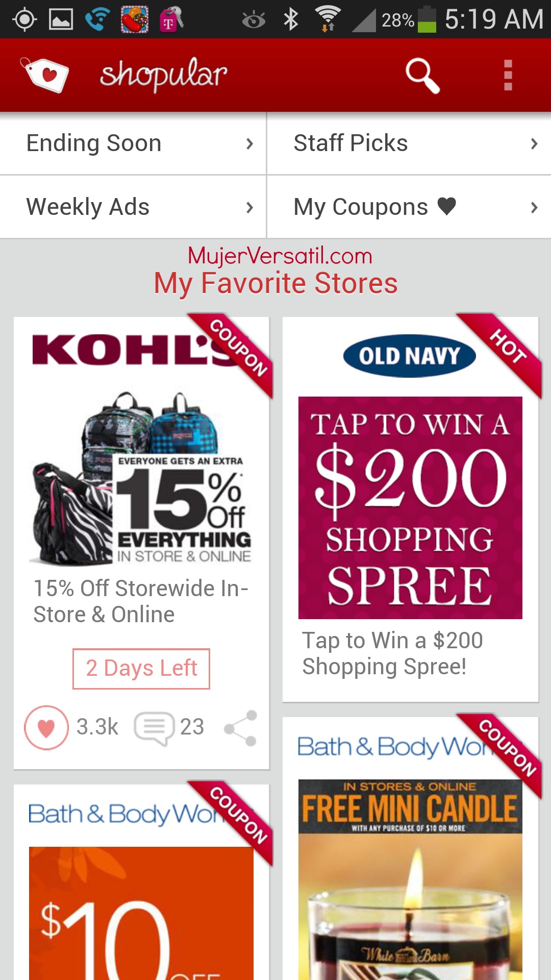Click the 2 Days Left button

pos(141,669)
